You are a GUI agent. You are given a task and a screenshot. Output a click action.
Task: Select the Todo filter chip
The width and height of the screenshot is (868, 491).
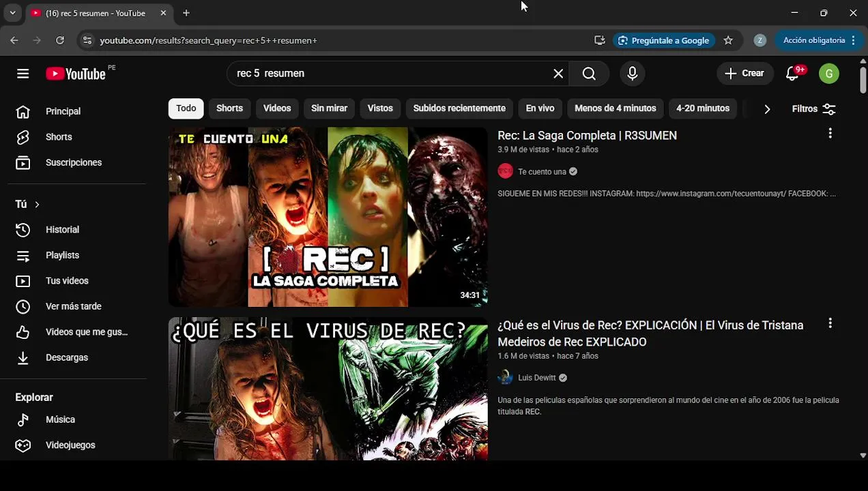pyautogui.click(x=186, y=108)
